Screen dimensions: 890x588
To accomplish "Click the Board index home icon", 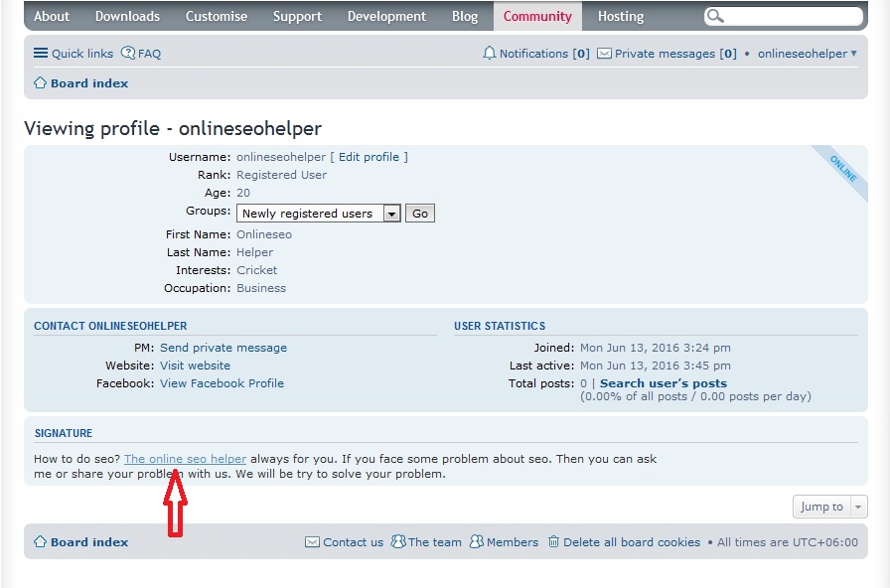I will coord(39,83).
